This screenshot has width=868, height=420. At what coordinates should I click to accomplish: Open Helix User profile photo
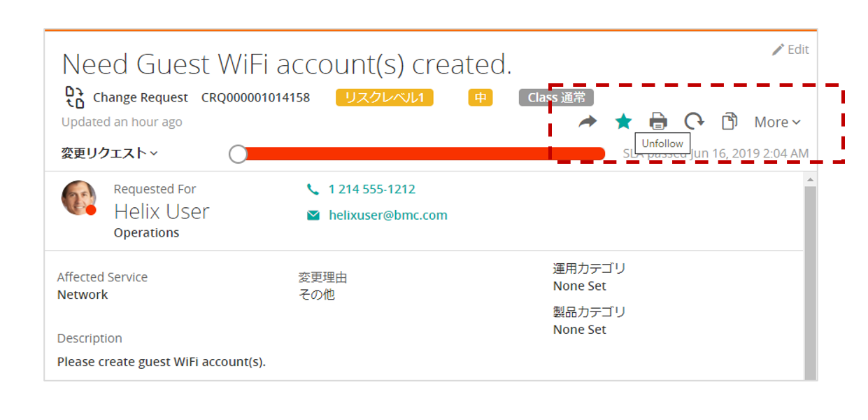tap(78, 198)
